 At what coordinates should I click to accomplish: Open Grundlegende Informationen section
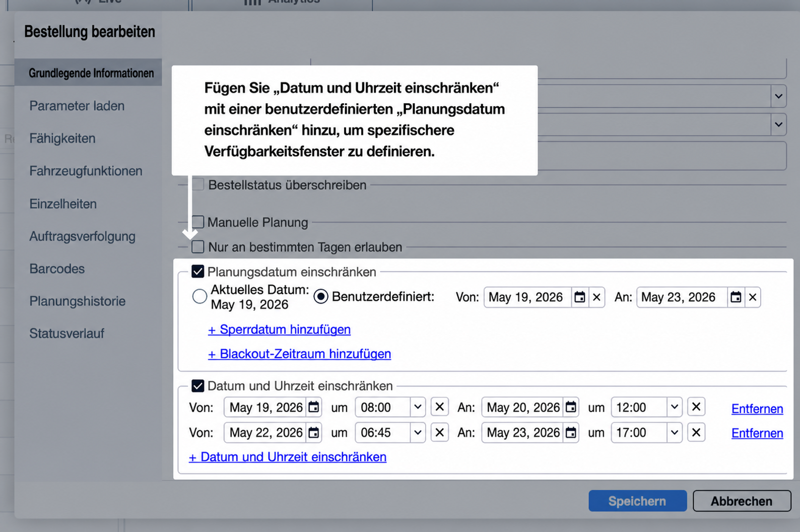click(x=89, y=73)
